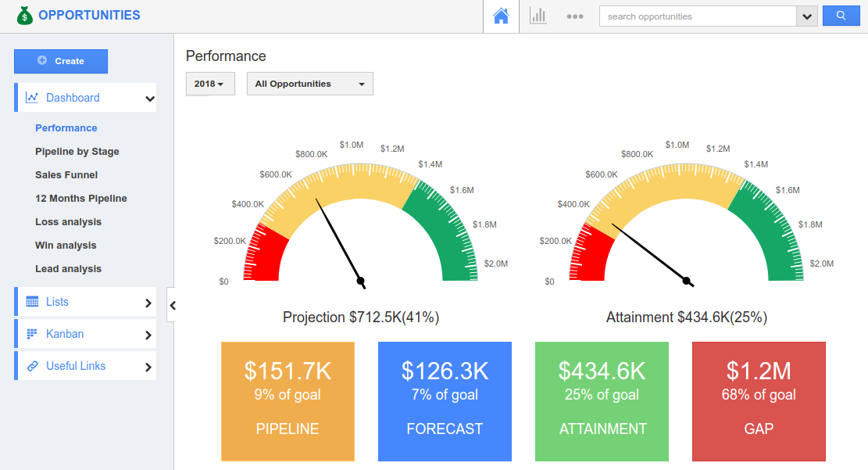This screenshot has width=868, height=470.
Task: Open the reports bar chart icon
Action: coord(538,16)
